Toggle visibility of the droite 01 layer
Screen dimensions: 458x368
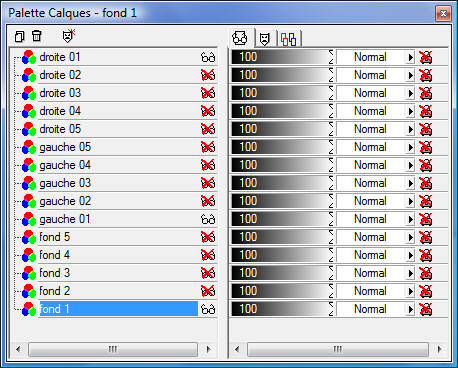click(208, 57)
